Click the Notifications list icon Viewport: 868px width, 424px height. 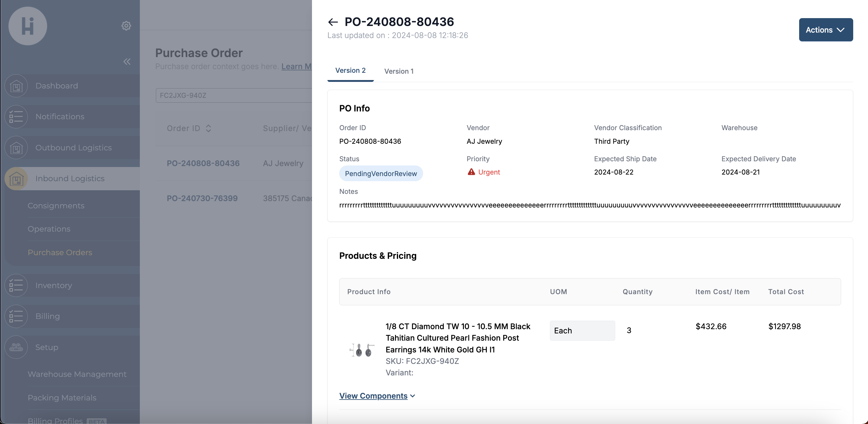click(16, 117)
